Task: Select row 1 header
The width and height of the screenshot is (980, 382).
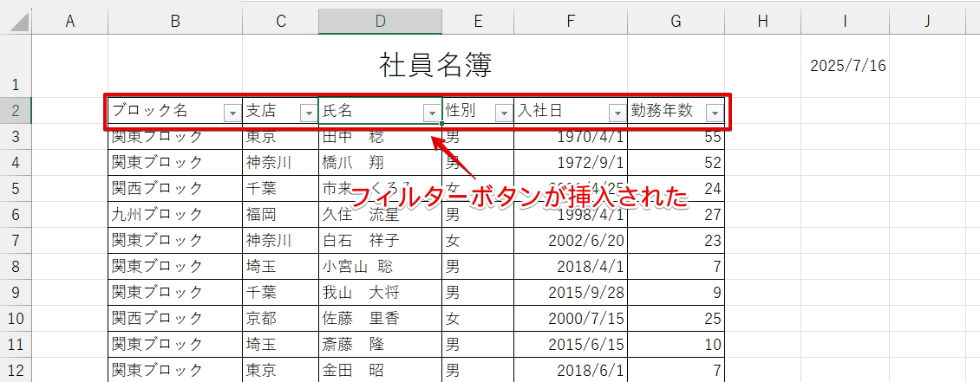Action: pyautogui.click(x=16, y=66)
